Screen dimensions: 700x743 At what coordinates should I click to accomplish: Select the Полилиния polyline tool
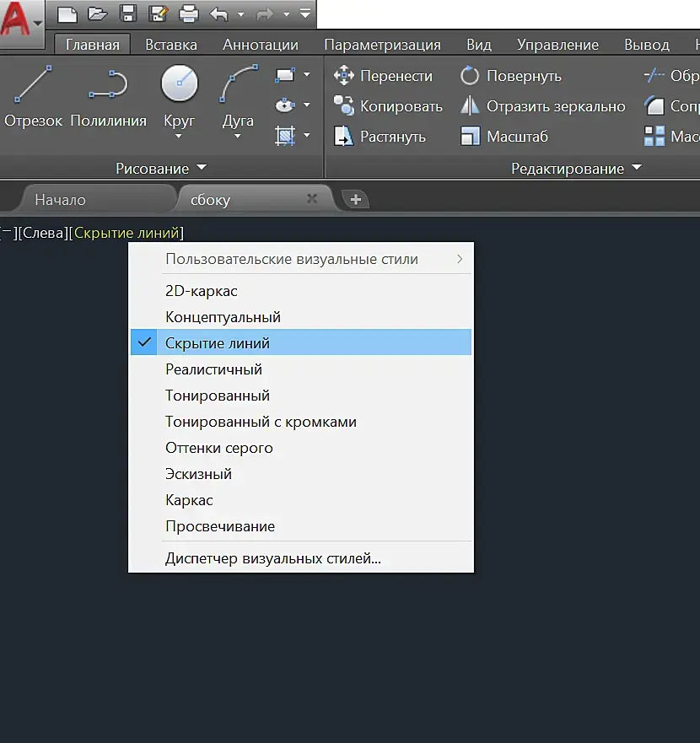click(x=109, y=97)
